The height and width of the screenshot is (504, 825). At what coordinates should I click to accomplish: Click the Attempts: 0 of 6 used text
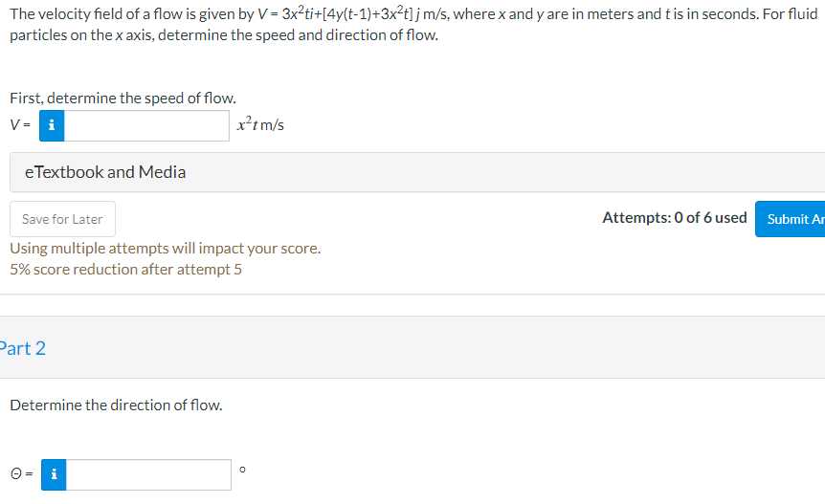coord(675,218)
